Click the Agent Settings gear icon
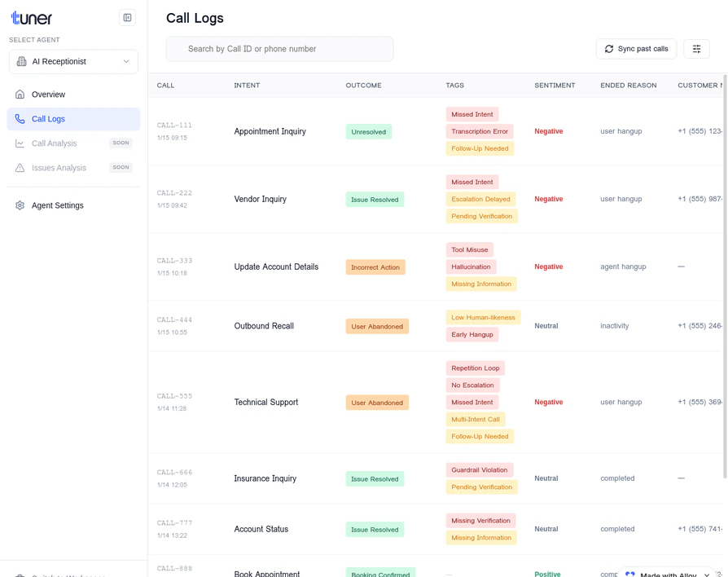The width and height of the screenshot is (728, 577). 20,205
